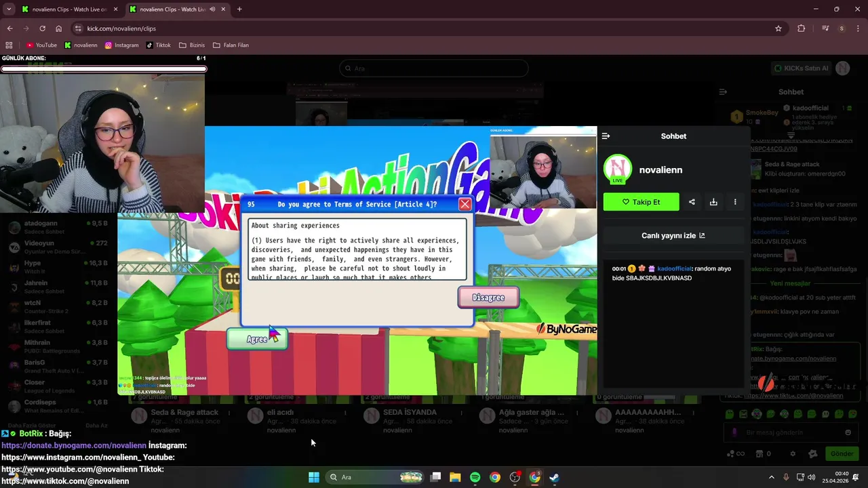Image resolution: width=868 pixels, height=488 pixels.
Task: Open Windows Start menu
Action: click(314, 477)
